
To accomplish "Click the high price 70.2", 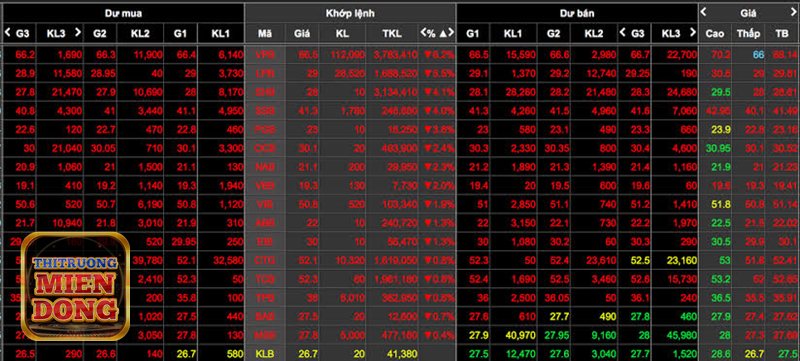I will (721, 55).
